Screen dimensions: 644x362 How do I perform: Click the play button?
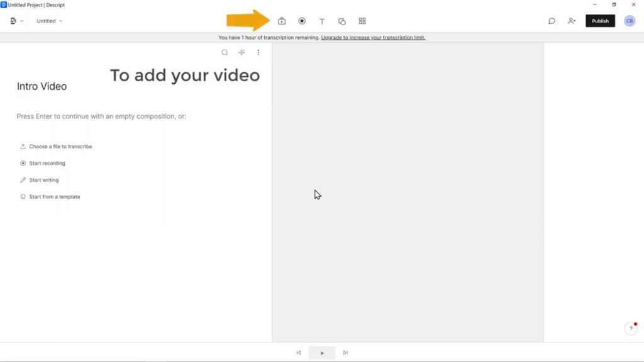click(x=322, y=353)
